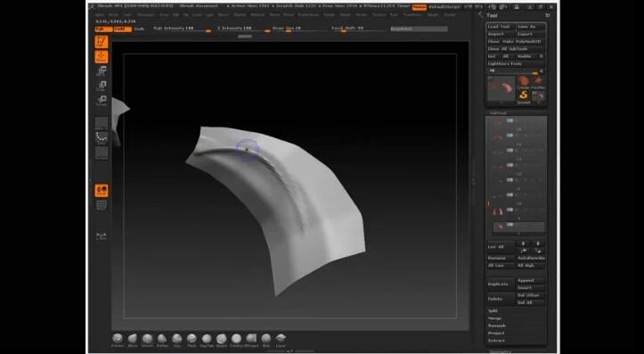Screen dimensions: 644x354
Task: Select the Move brush
Action: point(133,340)
